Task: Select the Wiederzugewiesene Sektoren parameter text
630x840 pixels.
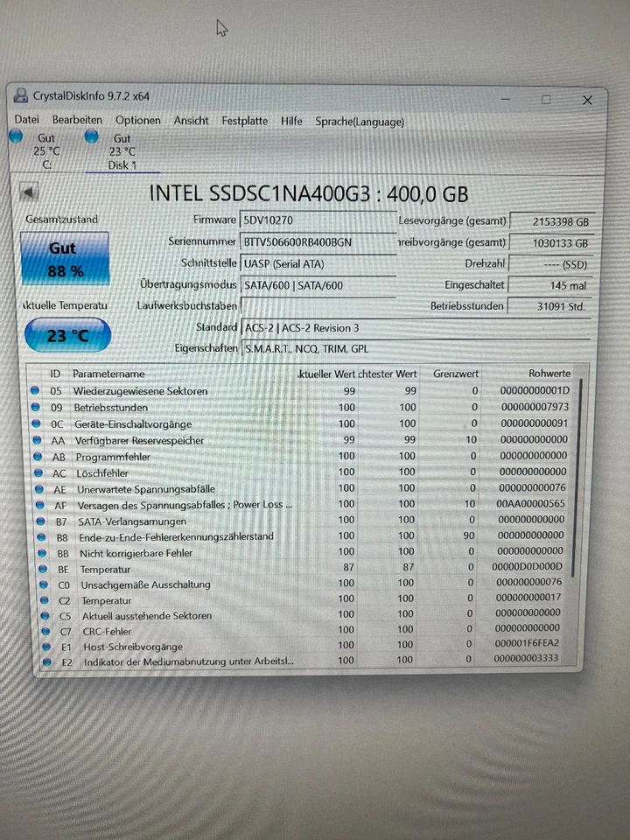Action: point(140,391)
